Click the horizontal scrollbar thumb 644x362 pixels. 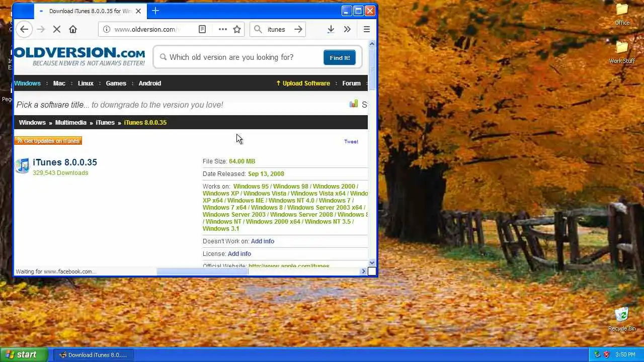(x=202, y=271)
